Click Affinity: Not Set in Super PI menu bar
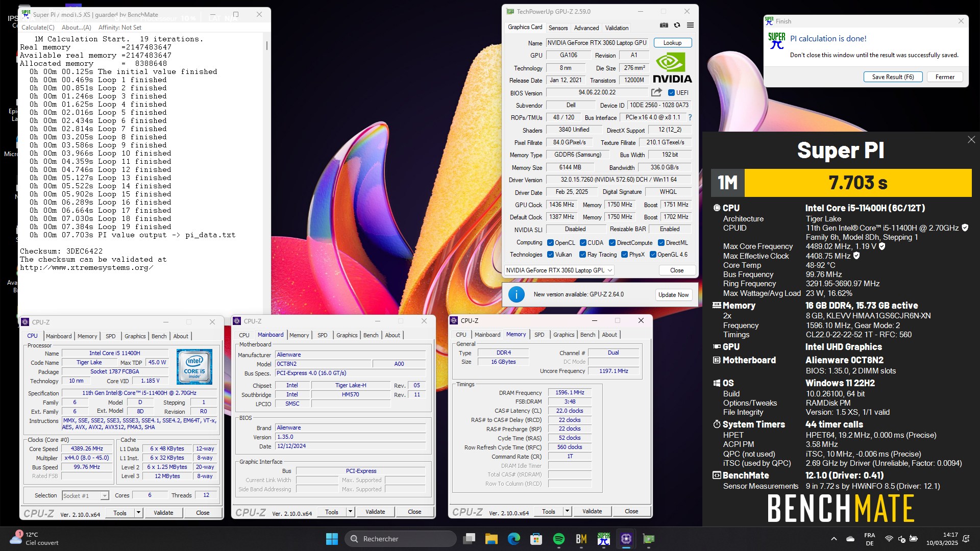 tap(120, 28)
